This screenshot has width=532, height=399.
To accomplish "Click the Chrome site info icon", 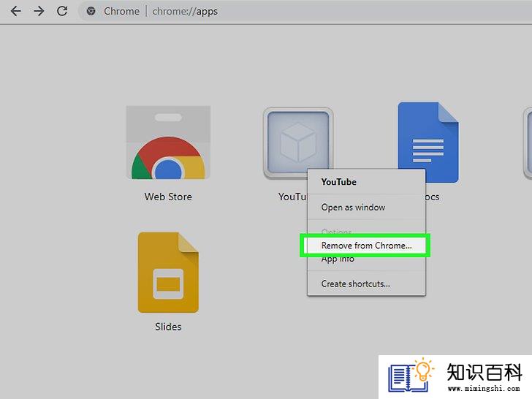I will click(x=91, y=11).
